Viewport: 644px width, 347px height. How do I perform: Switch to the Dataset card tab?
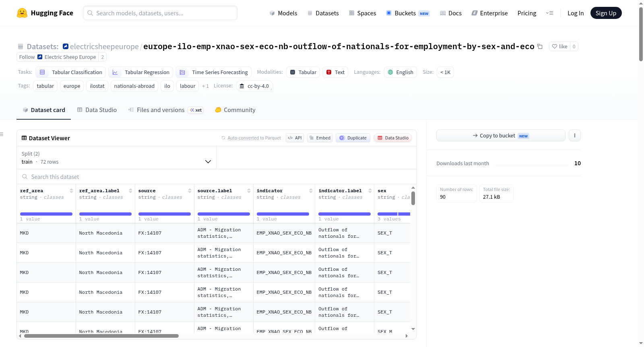(44, 110)
